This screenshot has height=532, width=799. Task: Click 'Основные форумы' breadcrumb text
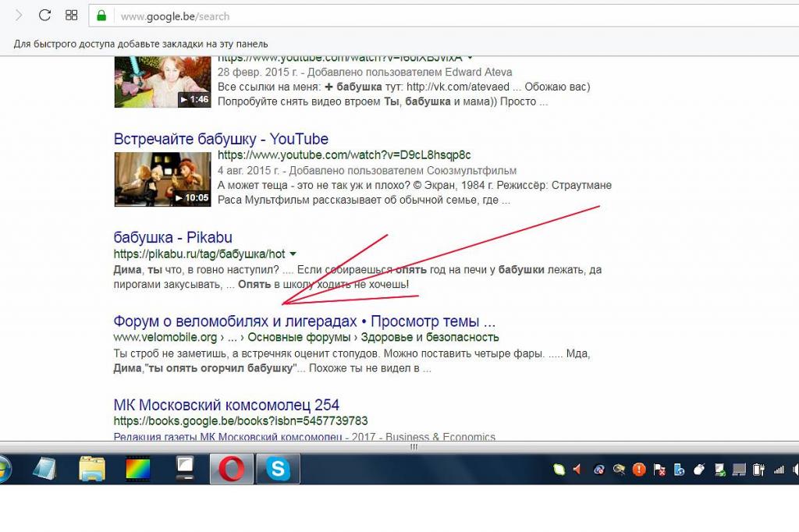299,337
